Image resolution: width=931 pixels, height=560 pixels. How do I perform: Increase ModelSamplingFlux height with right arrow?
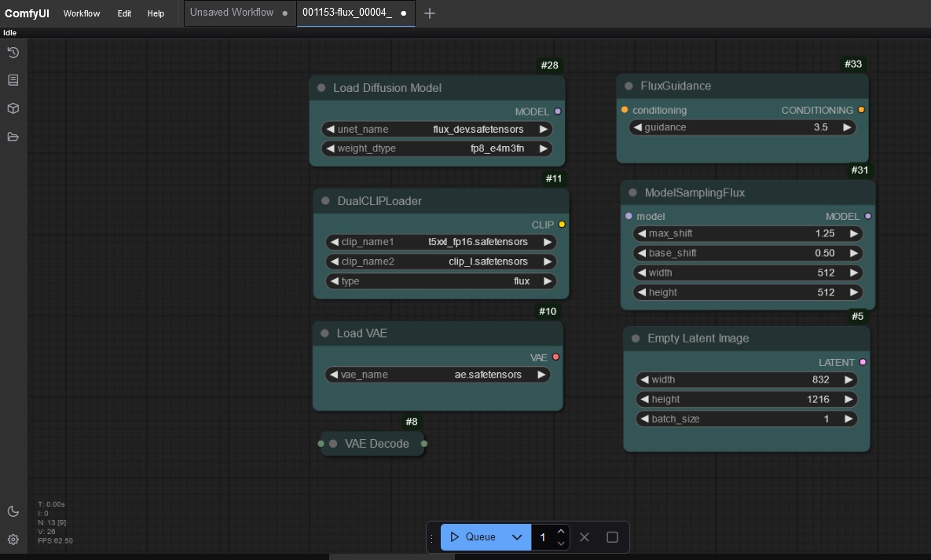853,292
